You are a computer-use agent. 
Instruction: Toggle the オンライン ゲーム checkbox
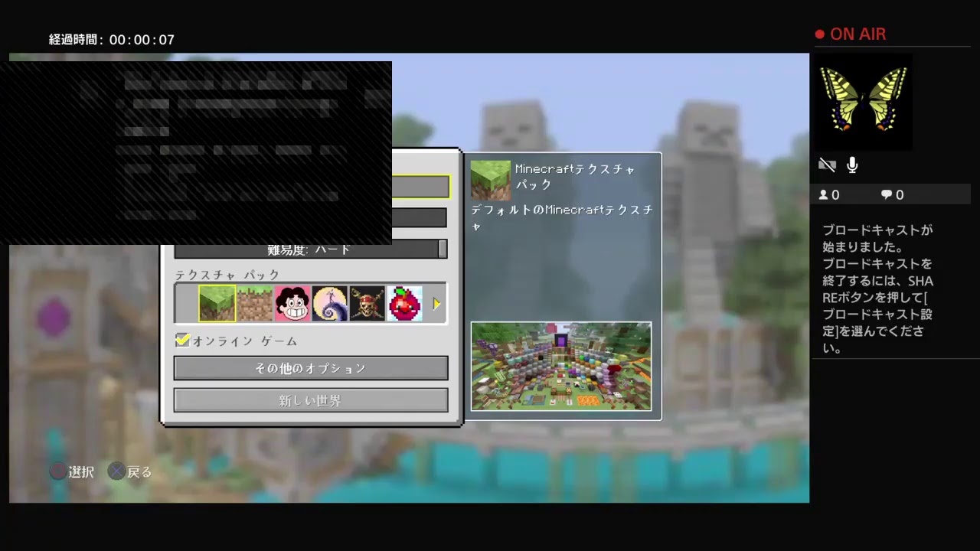click(182, 341)
